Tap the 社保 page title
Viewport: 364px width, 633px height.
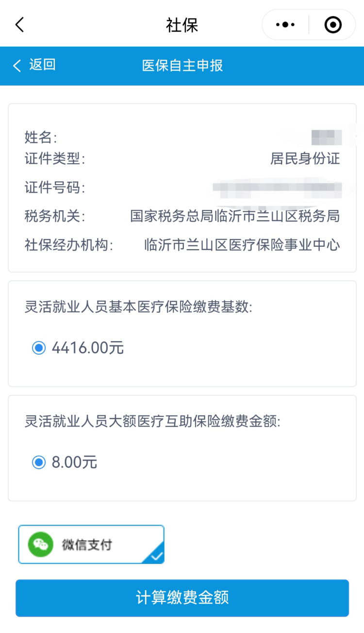182,25
